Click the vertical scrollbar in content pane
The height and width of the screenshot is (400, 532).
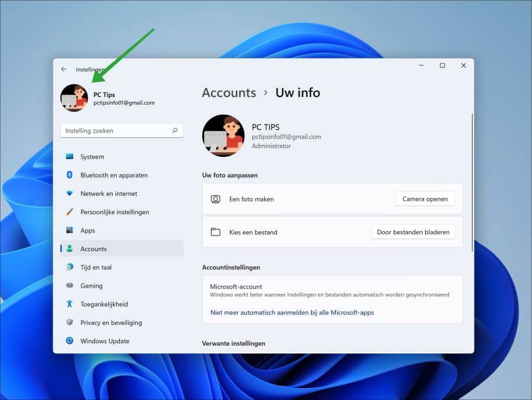click(472, 183)
